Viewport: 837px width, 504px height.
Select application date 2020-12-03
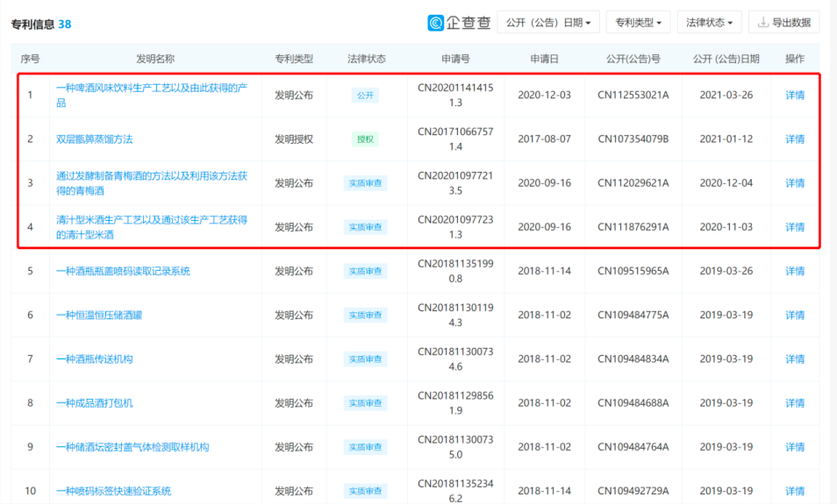pos(544,95)
